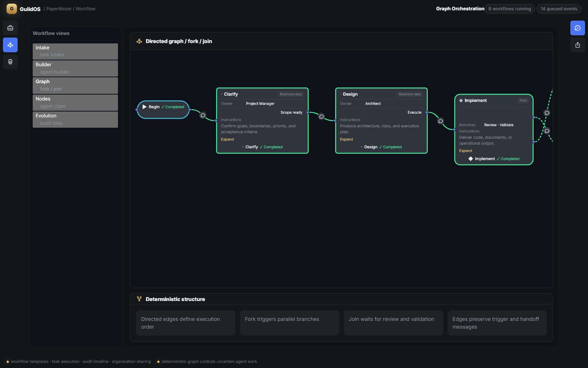588x368 pixels.
Task: Open message bubble on Design–Implement edge
Action: (x=441, y=121)
